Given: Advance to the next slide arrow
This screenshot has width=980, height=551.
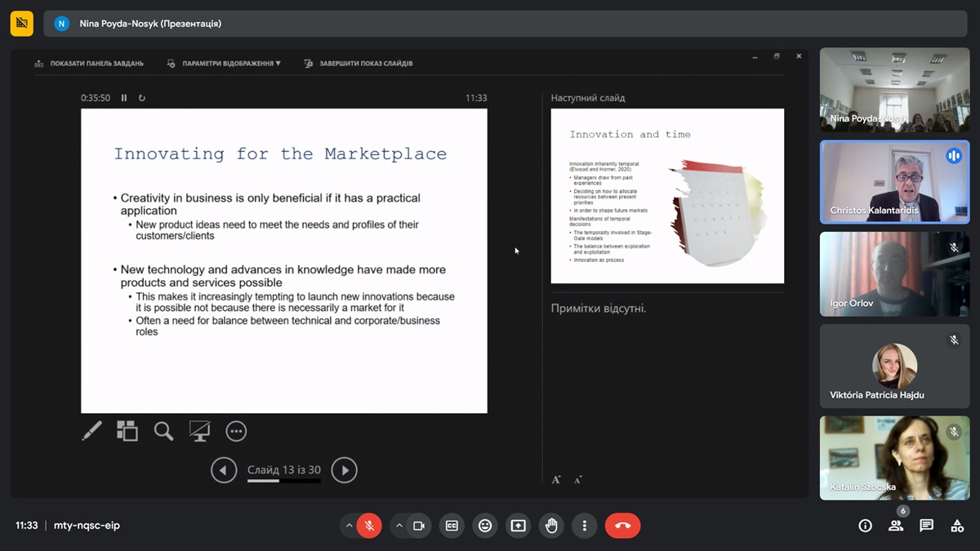Looking at the screenshot, I should click(344, 470).
